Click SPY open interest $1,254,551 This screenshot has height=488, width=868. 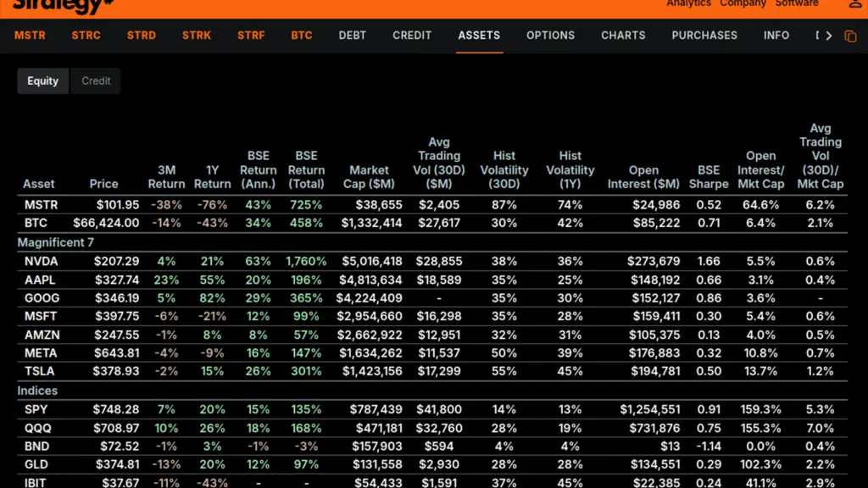pos(650,409)
